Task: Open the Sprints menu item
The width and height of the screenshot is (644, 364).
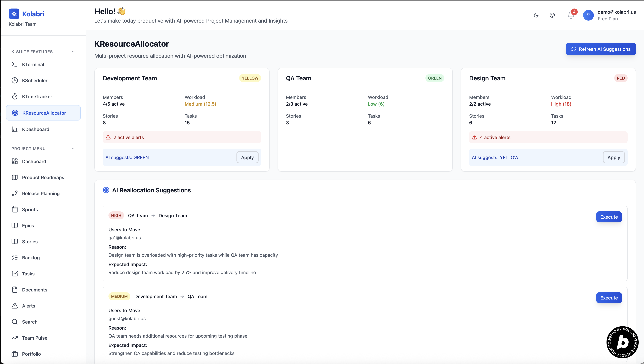Action: click(x=30, y=210)
